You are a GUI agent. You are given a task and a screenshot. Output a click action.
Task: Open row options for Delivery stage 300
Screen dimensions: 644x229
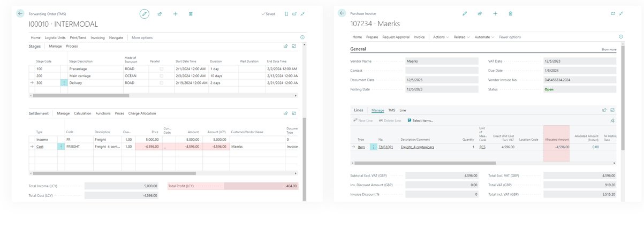64,83
